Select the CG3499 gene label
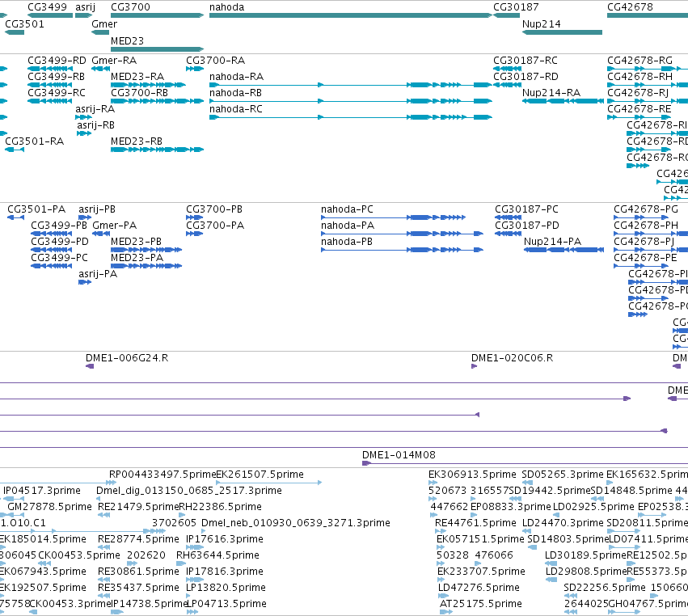 click(47, 7)
